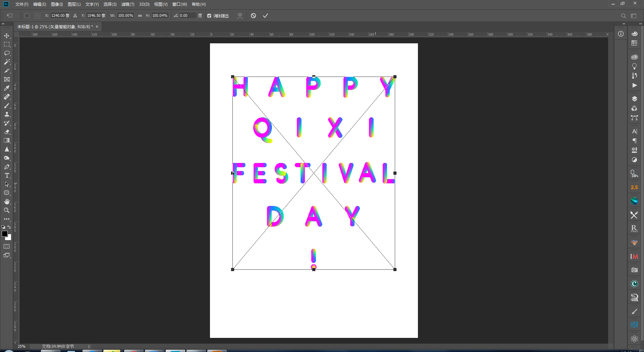Open the Learn lightbulb panel
Screen dimensions: 644x352
pyautogui.click(x=634, y=66)
